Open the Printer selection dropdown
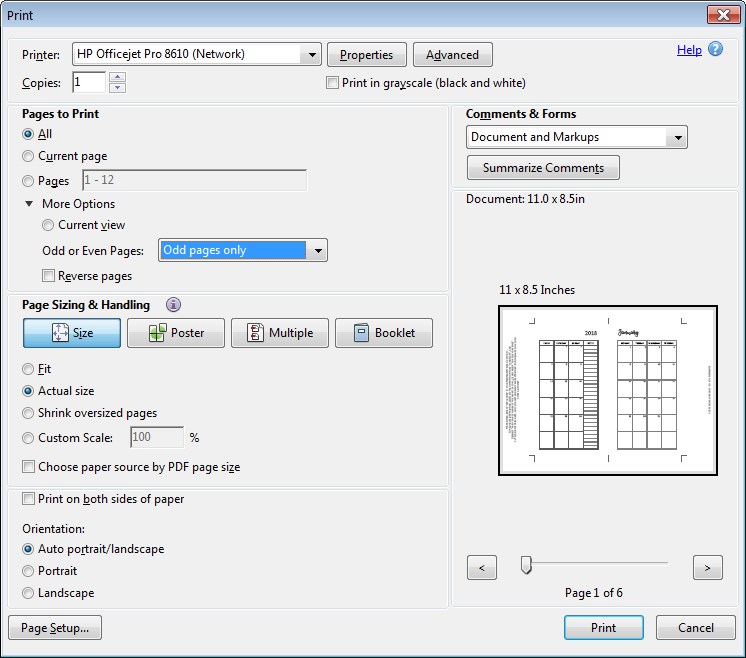Viewport: 746px width, 658px height. 310,54
